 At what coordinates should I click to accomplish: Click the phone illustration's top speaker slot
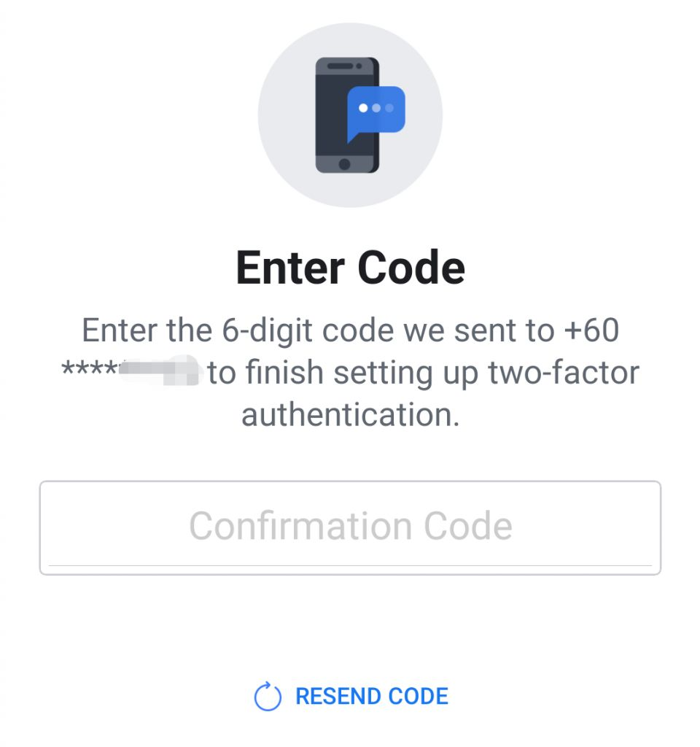click(x=341, y=66)
